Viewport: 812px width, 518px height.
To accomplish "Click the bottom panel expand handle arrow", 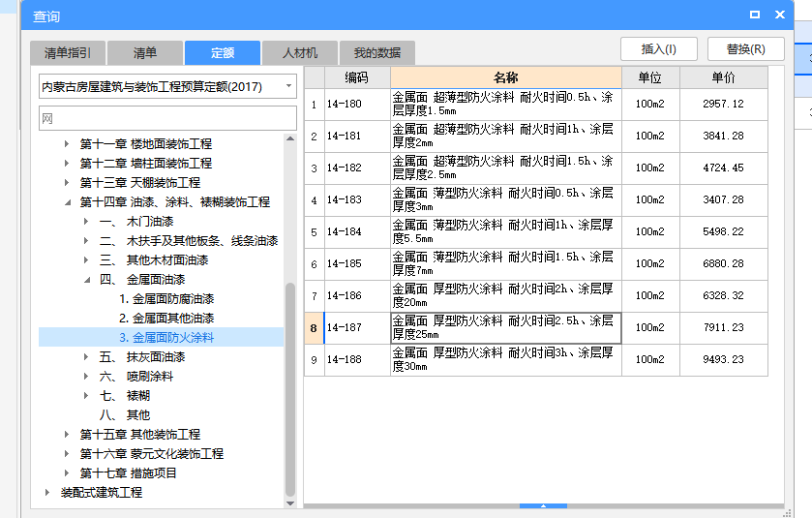I will point(543,505).
